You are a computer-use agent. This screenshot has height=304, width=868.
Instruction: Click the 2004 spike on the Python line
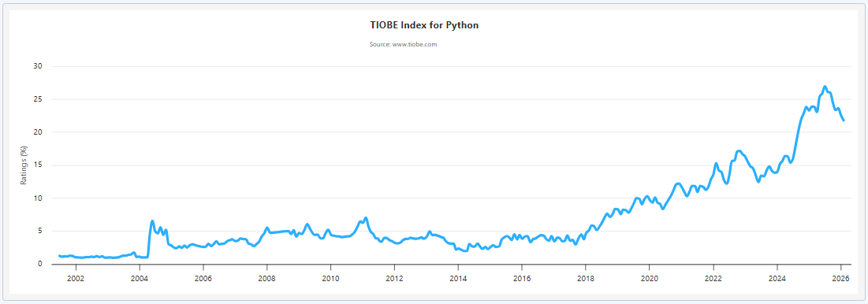click(x=152, y=221)
